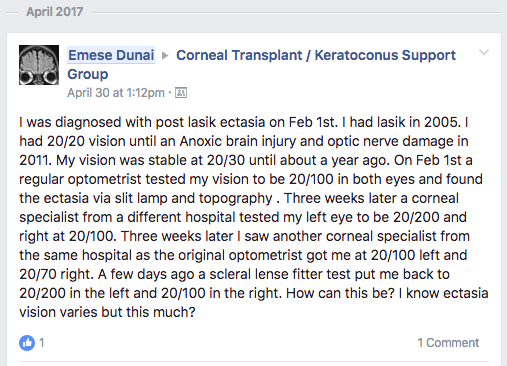Expand the post options chevron menu
The image size is (507, 366).
484,52
